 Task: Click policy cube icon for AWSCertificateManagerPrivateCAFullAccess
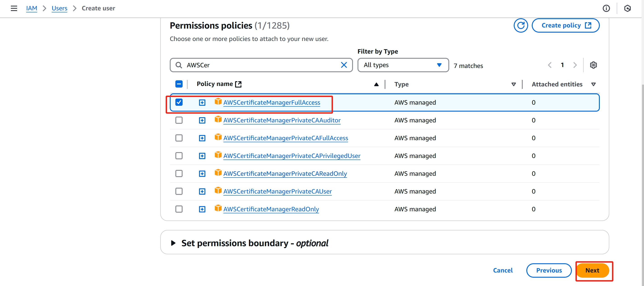point(218,137)
